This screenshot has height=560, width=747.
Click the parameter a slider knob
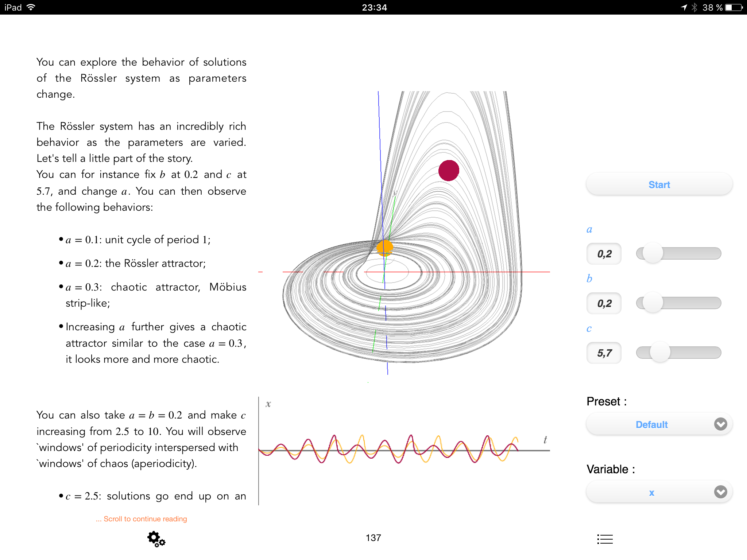click(x=653, y=253)
